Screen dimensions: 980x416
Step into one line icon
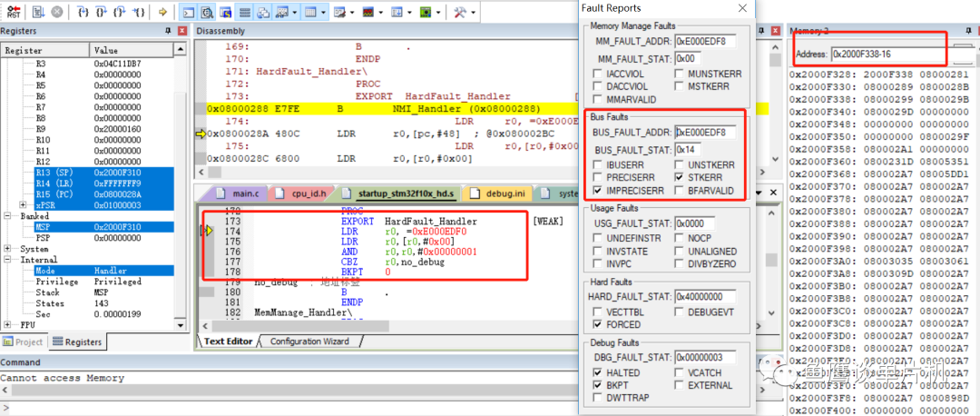(x=83, y=11)
